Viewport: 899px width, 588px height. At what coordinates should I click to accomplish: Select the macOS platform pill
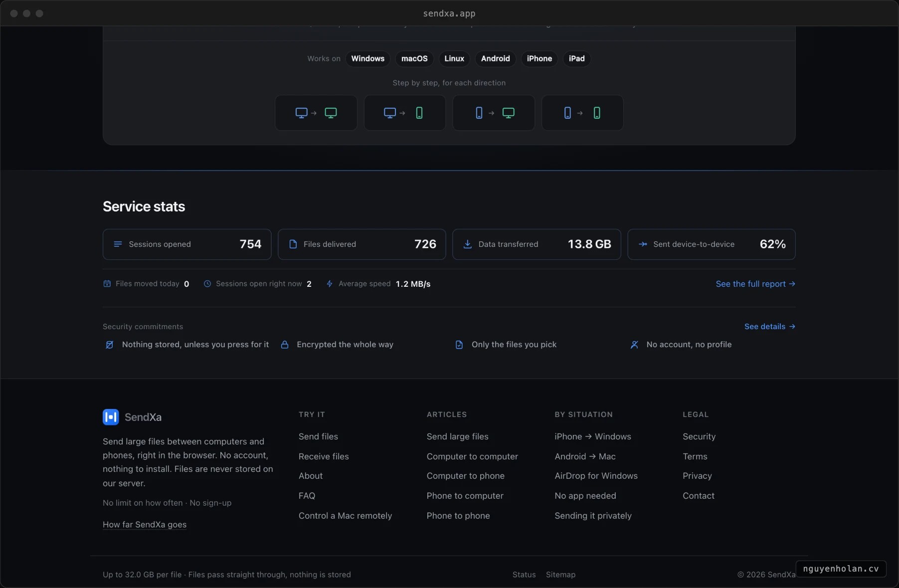pos(414,58)
